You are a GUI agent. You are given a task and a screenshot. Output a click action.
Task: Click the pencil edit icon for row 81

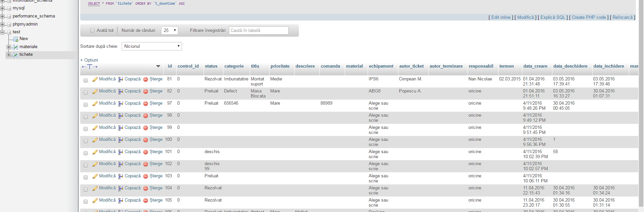tap(95, 79)
